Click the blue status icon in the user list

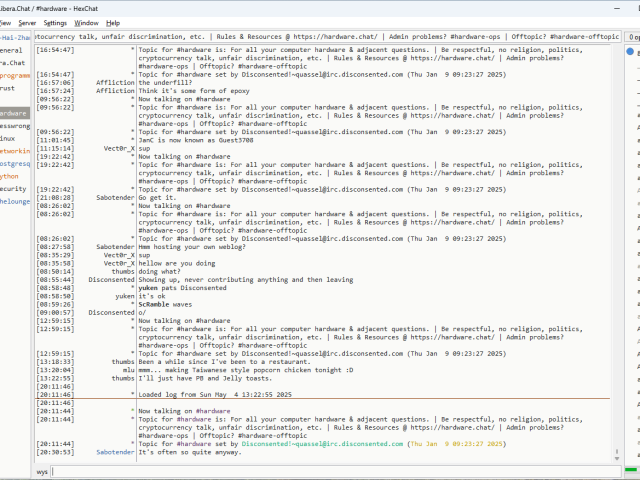630,51
